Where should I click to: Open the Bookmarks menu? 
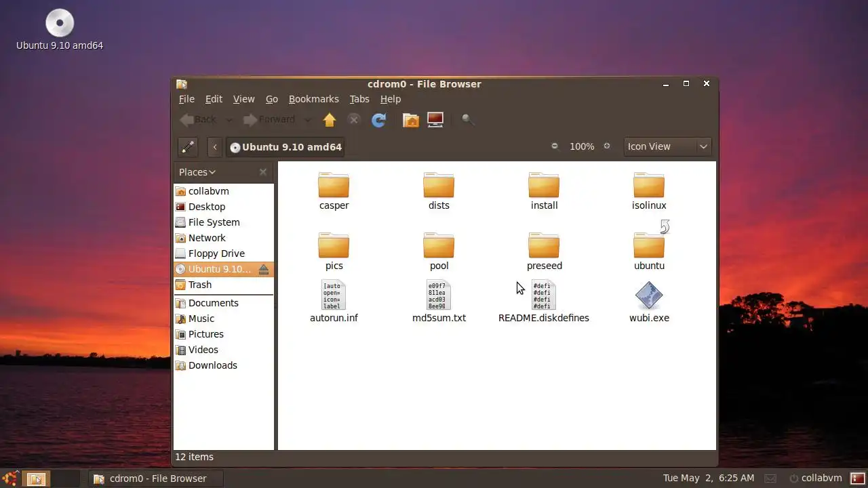tap(313, 99)
